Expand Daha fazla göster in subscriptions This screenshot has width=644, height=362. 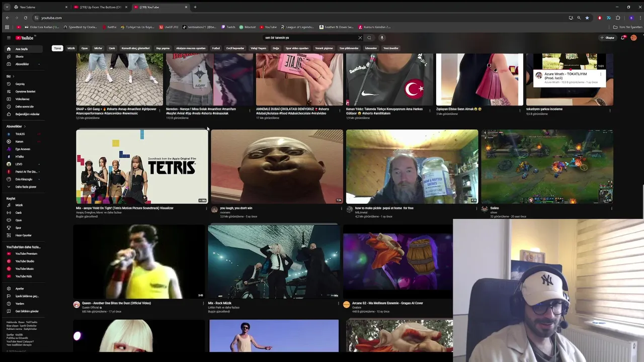pos(25,187)
